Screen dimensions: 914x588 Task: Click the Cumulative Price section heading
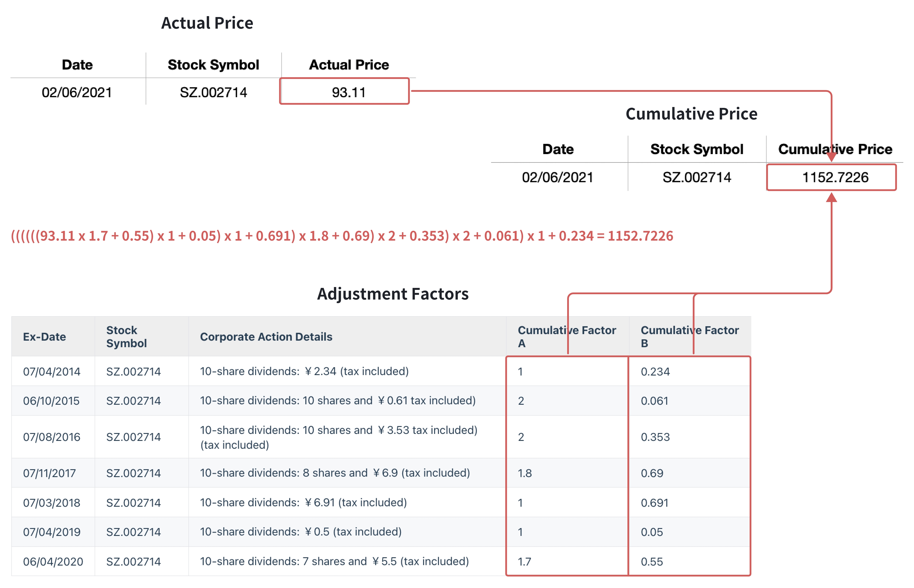pyautogui.click(x=691, y=114)
